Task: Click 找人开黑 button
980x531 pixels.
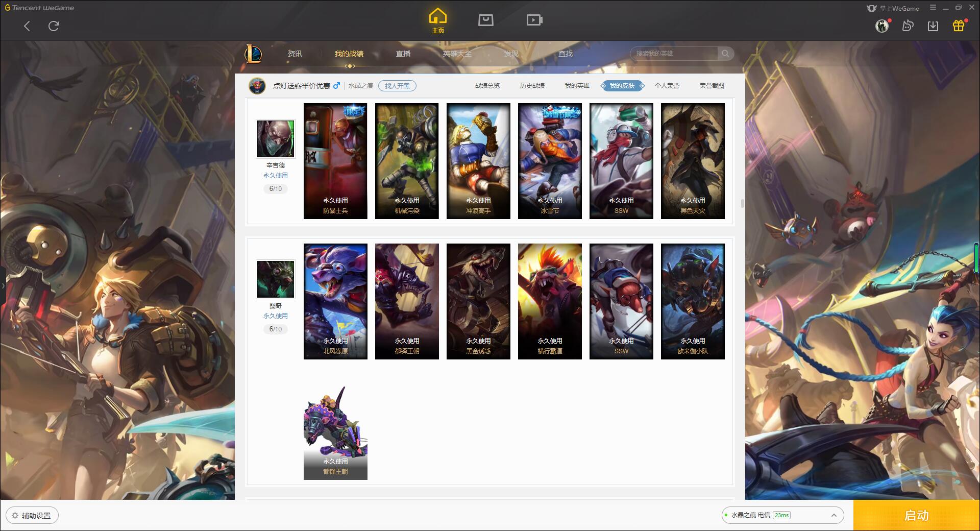Action: [397, 86]
